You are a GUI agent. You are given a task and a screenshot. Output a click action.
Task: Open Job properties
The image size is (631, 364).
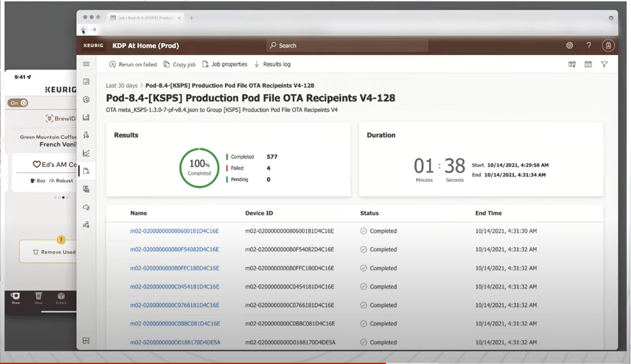pos(225,65)
